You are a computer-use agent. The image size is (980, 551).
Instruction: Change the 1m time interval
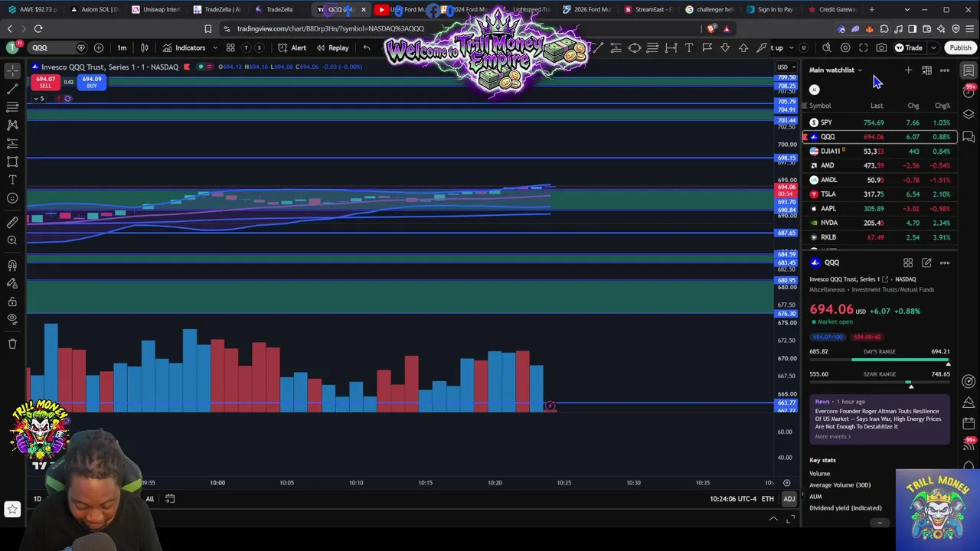[122, 47]
